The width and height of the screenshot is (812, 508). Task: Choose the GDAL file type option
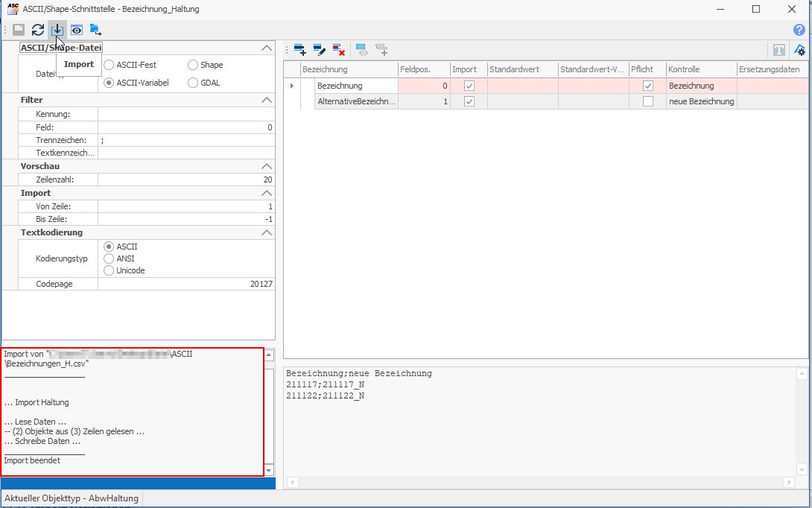[194, 83]
